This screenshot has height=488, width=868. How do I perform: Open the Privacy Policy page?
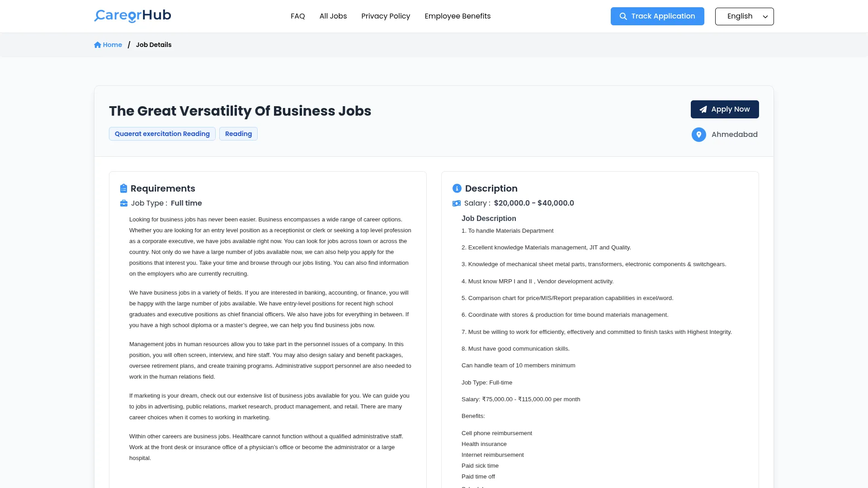tap(386, 16)
